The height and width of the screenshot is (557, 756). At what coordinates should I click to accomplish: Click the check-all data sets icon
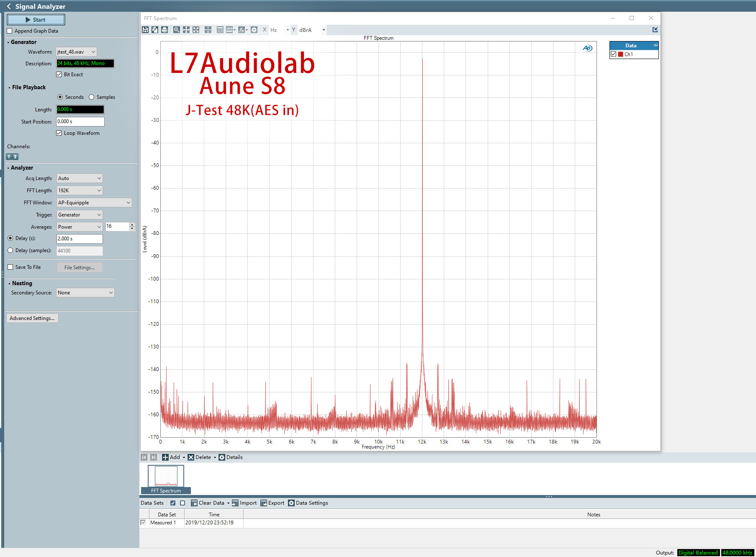[173, 503]
